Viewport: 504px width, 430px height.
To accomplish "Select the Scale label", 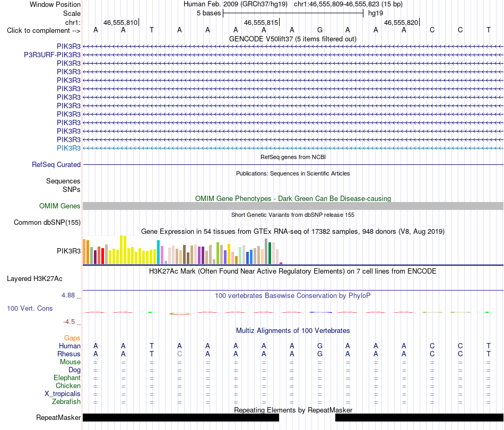I will [72, 13].
